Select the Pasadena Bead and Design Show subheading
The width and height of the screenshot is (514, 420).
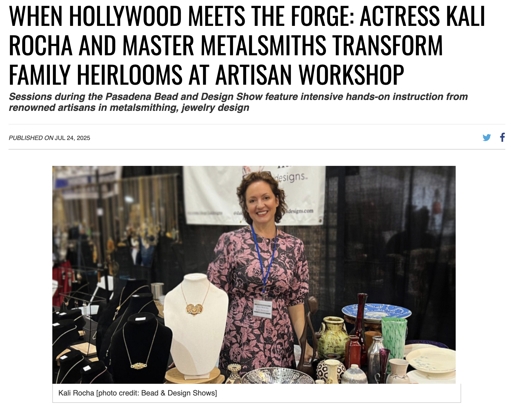238,102
